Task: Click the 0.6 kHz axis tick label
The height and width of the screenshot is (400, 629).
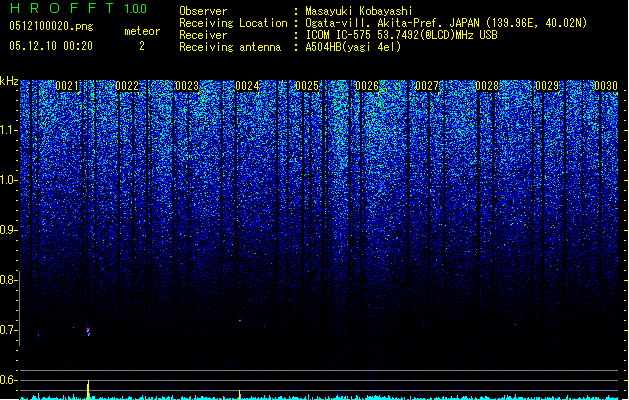Action: coord(8,380)
